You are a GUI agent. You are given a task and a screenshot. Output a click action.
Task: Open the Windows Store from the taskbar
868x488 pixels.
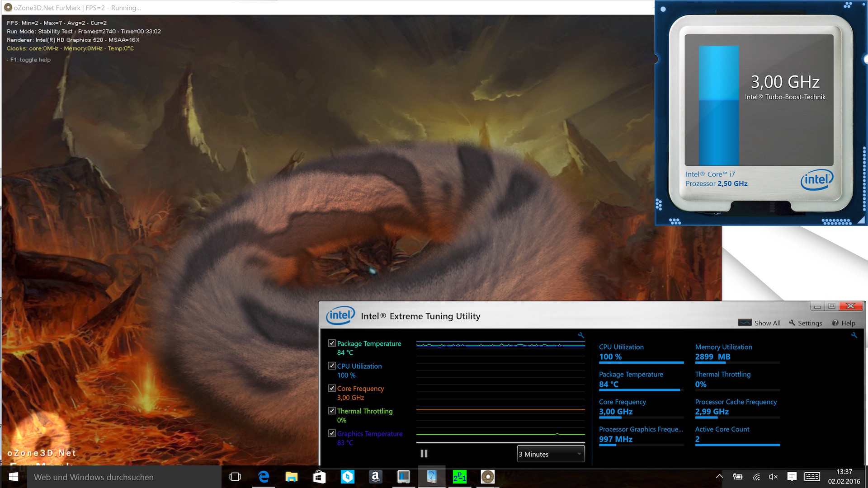pyautogui.click(x=320, y=477)
